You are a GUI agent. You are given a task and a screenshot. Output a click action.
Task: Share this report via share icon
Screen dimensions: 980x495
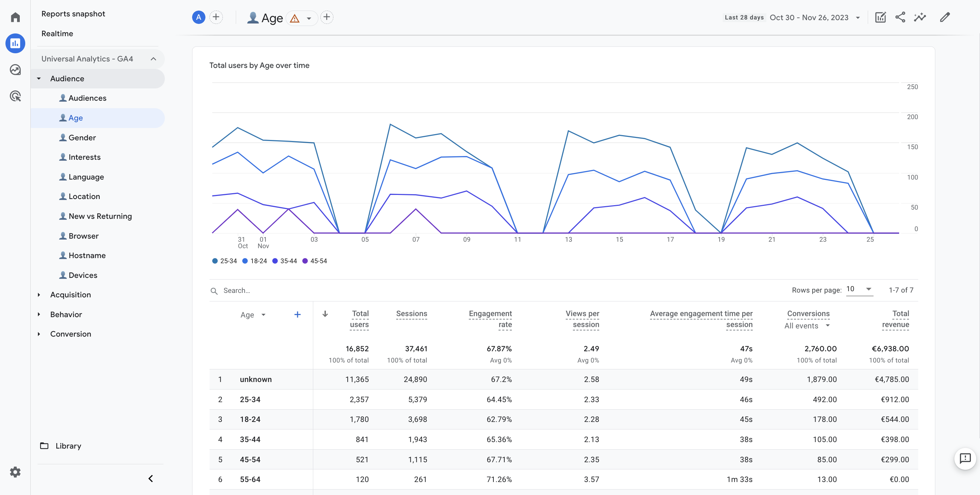point(900,17)
